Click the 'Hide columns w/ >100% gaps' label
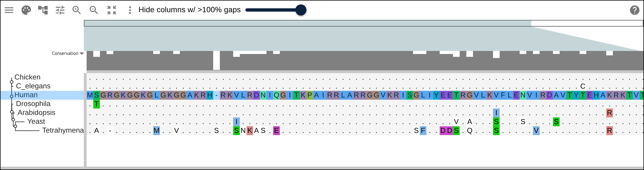 [x=190, y=10]
